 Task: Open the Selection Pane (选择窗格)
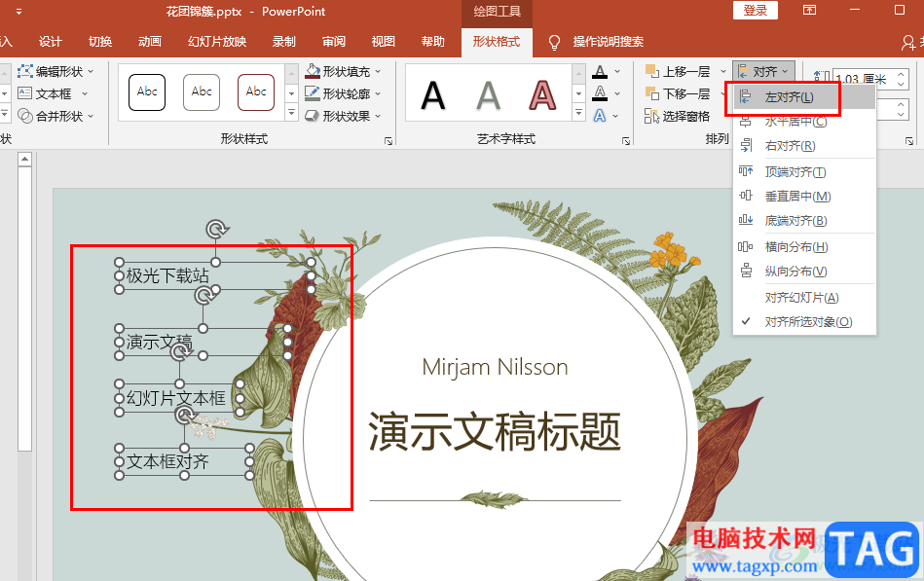[677, 116]
